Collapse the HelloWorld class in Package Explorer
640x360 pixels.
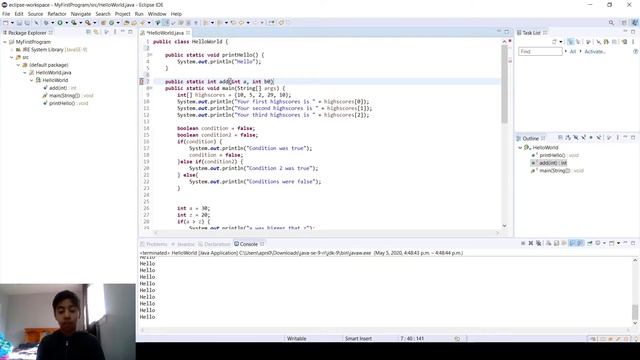[31, 80]
